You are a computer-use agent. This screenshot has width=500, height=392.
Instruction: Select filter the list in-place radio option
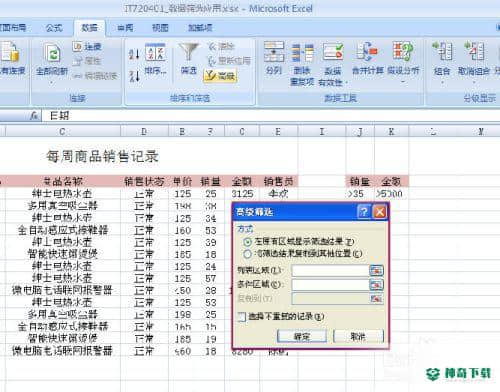(247, 242)
